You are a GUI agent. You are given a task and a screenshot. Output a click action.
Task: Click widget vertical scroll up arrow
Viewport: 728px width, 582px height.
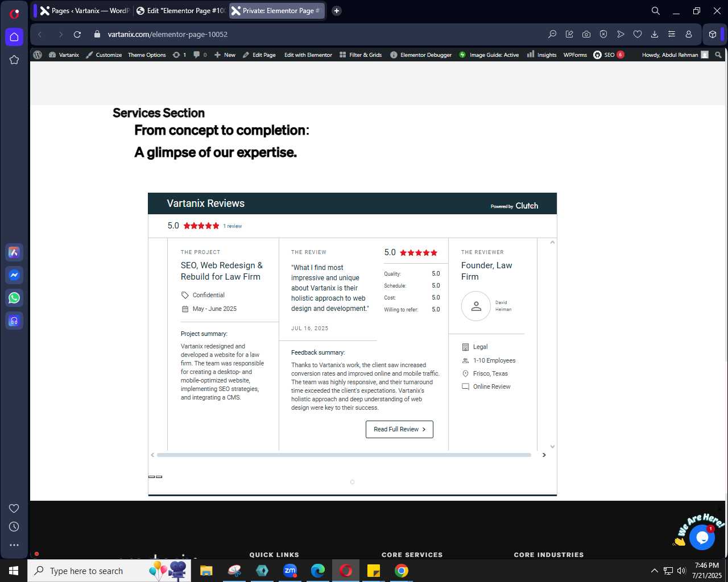point(552,242)
